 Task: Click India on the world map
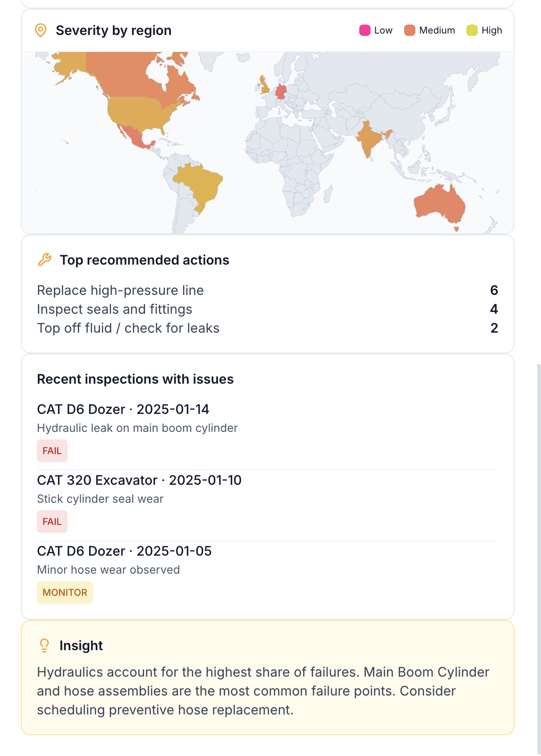click(368, 139)
